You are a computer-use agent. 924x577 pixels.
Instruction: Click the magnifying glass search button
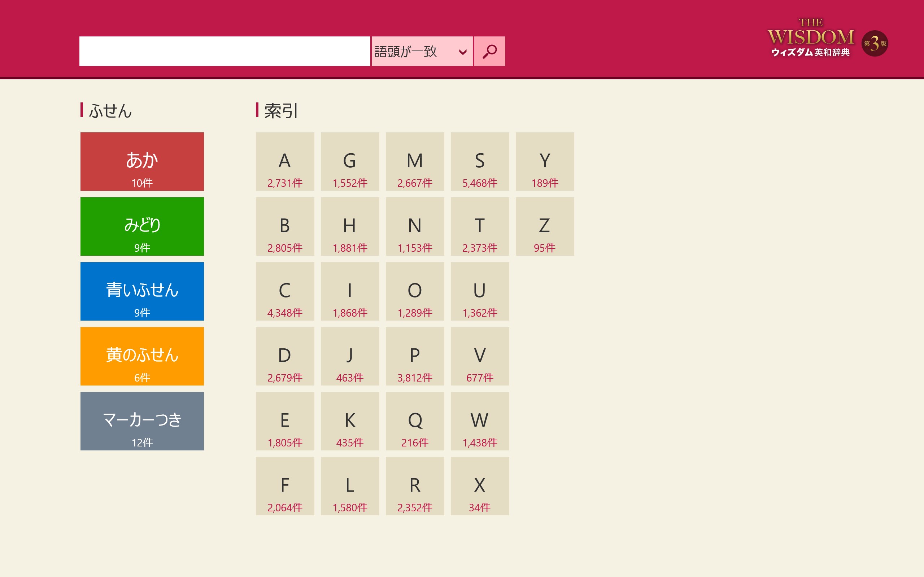click(489, 51)
